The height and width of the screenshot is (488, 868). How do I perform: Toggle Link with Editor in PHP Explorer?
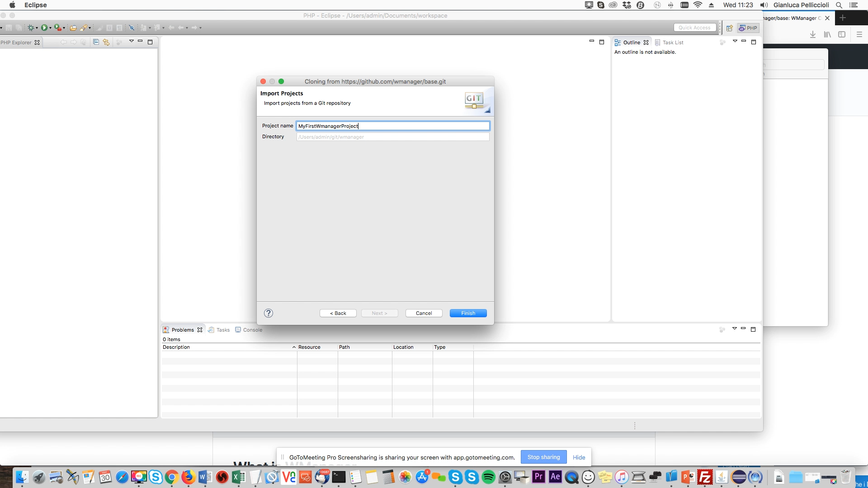point(106,42)
